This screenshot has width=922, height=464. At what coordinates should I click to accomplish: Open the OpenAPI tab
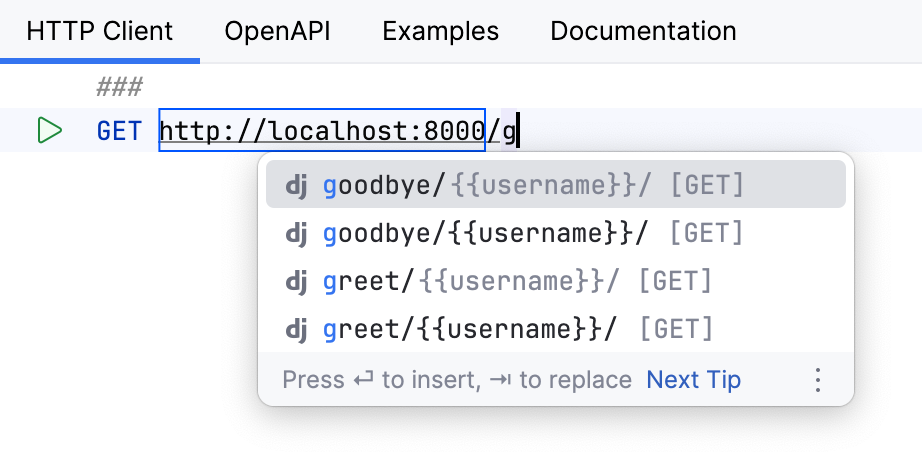click(277, 31)
